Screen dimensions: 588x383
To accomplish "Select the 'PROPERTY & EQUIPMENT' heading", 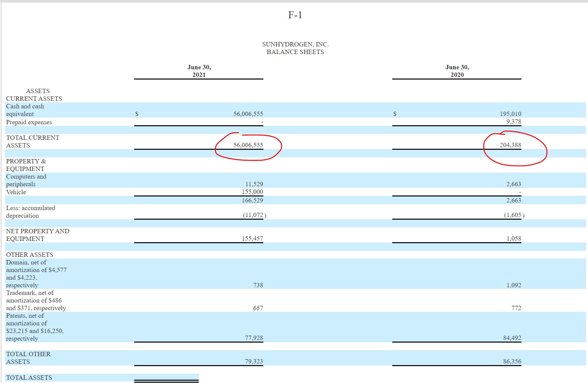I will click(26, 165).
